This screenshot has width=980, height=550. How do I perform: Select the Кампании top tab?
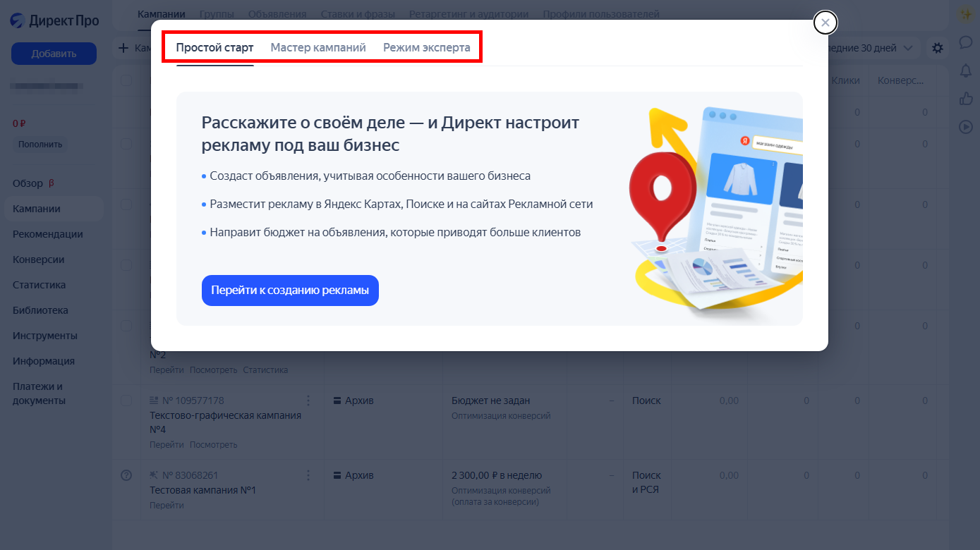coord(162,14)
